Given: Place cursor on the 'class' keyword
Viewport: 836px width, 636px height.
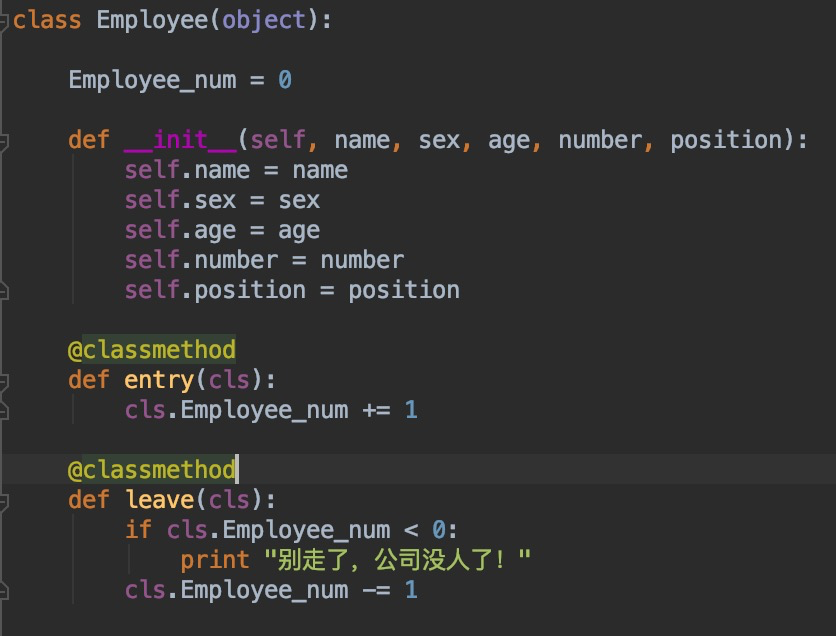Looking at the screenshot, I should click(47, 20).
